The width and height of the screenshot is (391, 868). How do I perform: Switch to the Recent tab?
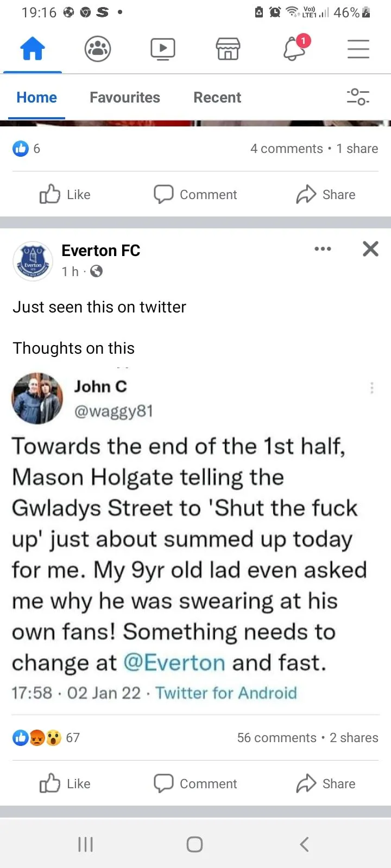[217, 97]
